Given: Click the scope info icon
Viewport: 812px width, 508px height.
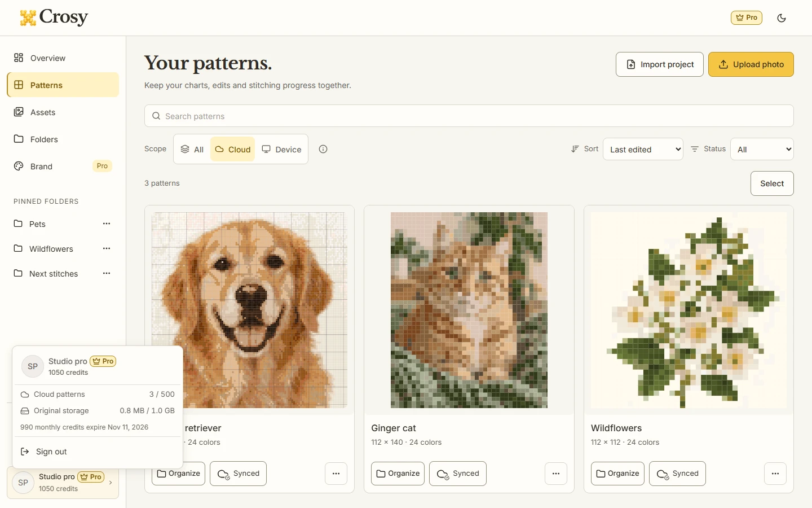Looking at the screenshot, I should pyautogui.click(x=323, y=149).
